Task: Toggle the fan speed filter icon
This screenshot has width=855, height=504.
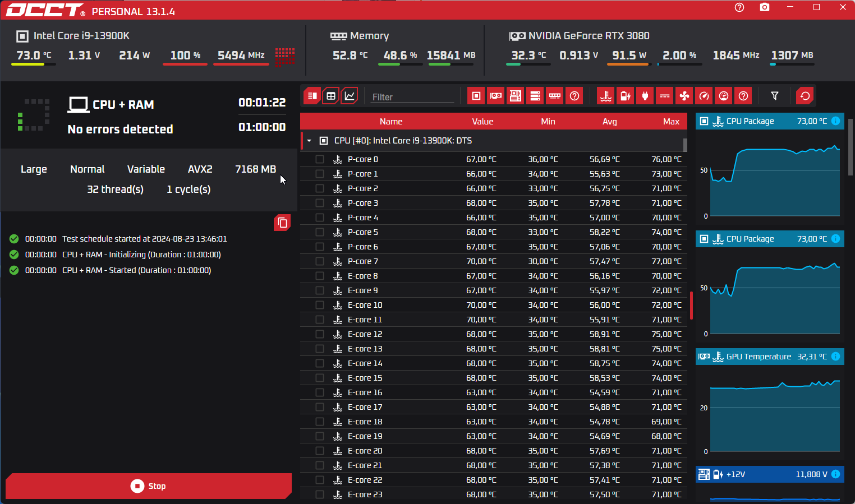Action: [684, 96]
